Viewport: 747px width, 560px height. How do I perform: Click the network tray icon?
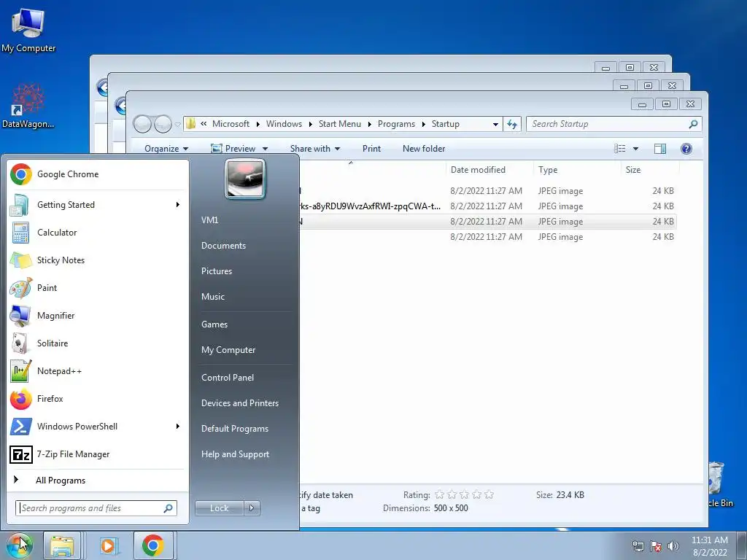click(638, 546)
